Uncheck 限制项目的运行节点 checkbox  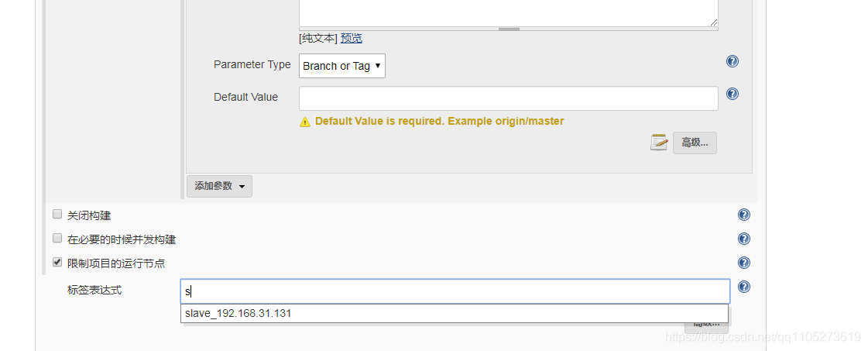click(x=57, y=262)
